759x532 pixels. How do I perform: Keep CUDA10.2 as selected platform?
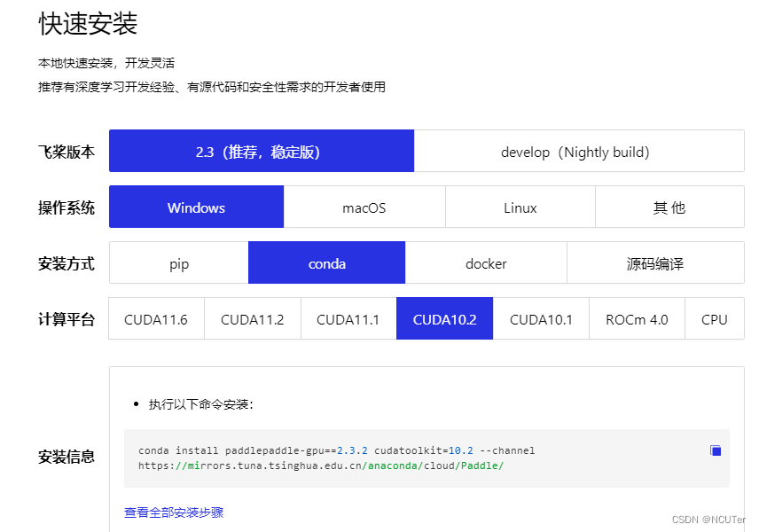point(444,318)
